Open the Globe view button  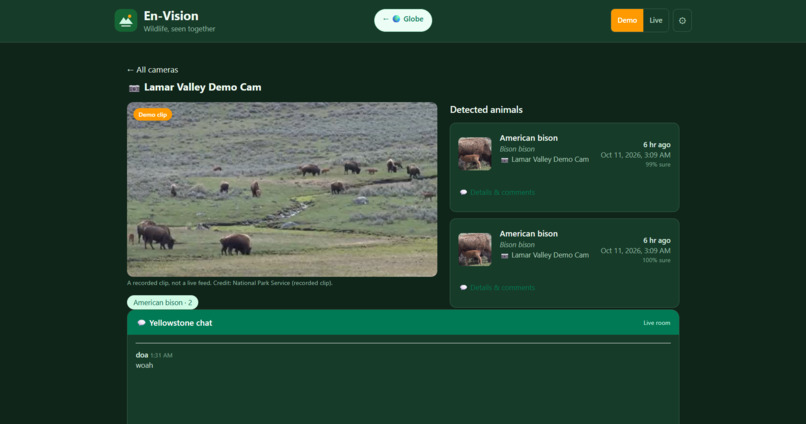[x=403, y=20]
